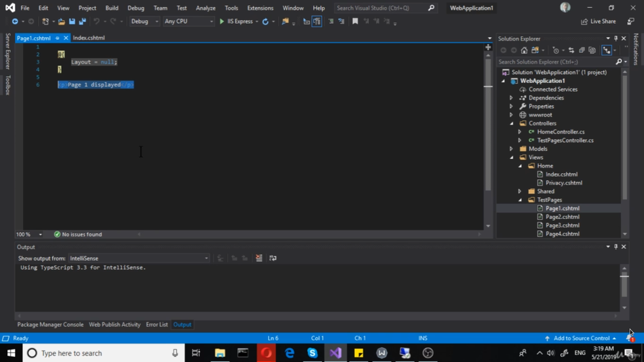Viewport: 644px width, 362px height.
Task: Toggle auto-hide pin on the Output panel
Action: click(616, 247)
